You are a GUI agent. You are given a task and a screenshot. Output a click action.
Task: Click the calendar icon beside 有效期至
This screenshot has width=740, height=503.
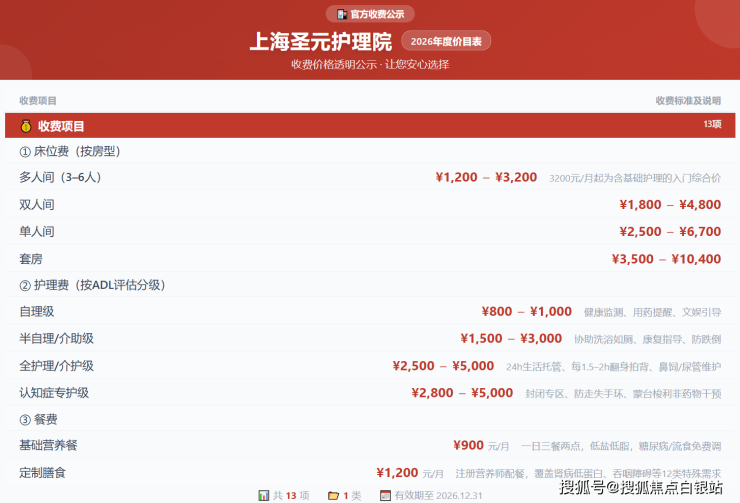pyautogui.click(x=385, y=495)
